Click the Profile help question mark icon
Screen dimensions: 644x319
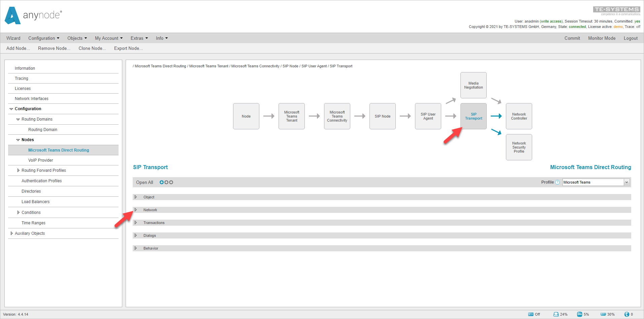pyautogui.click(x=557, y=182)
